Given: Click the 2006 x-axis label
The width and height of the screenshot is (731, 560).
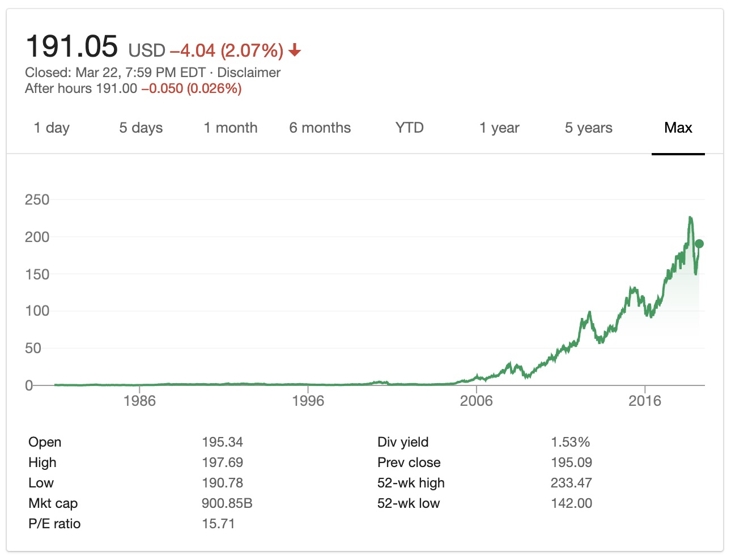Looking at the screenshot, I should 476,401.
